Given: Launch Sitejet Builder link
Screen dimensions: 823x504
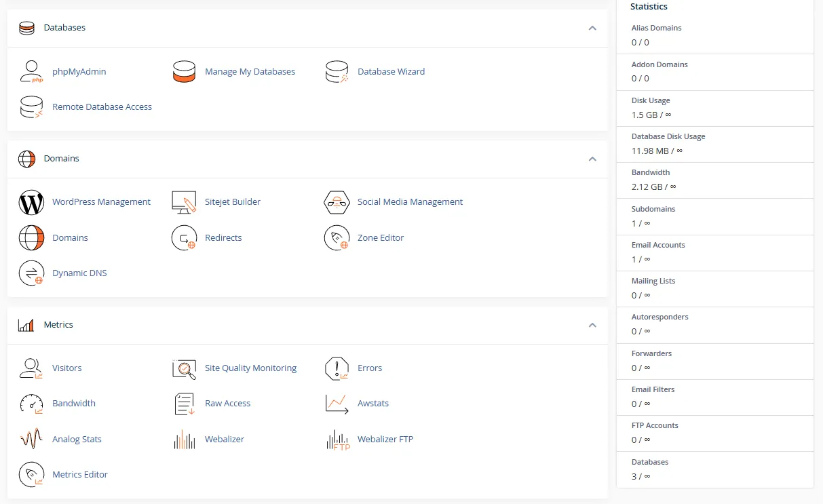Looking at the screenshot, I should point(233,202).
